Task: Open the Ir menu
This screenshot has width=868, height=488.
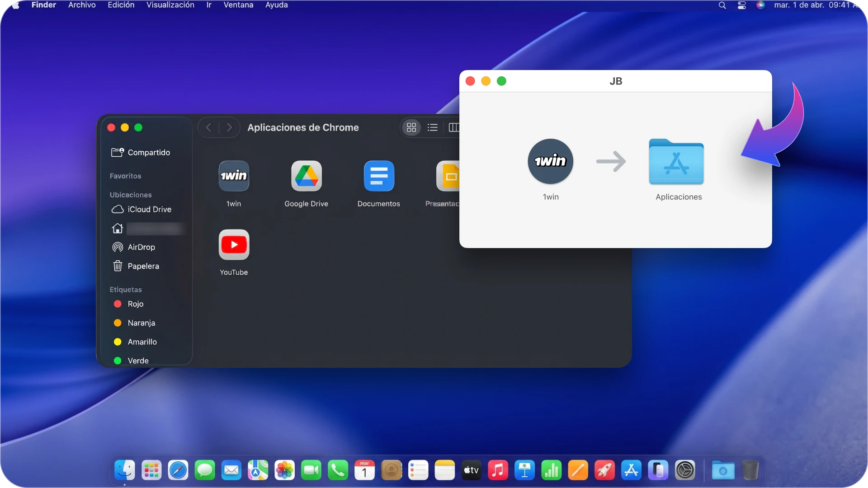Action: [209, 5]
